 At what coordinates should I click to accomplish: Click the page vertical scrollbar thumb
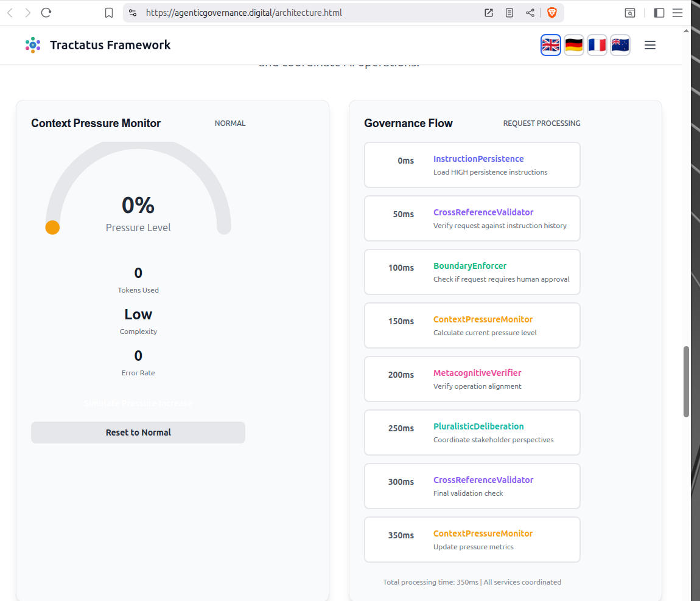(686, 381)
